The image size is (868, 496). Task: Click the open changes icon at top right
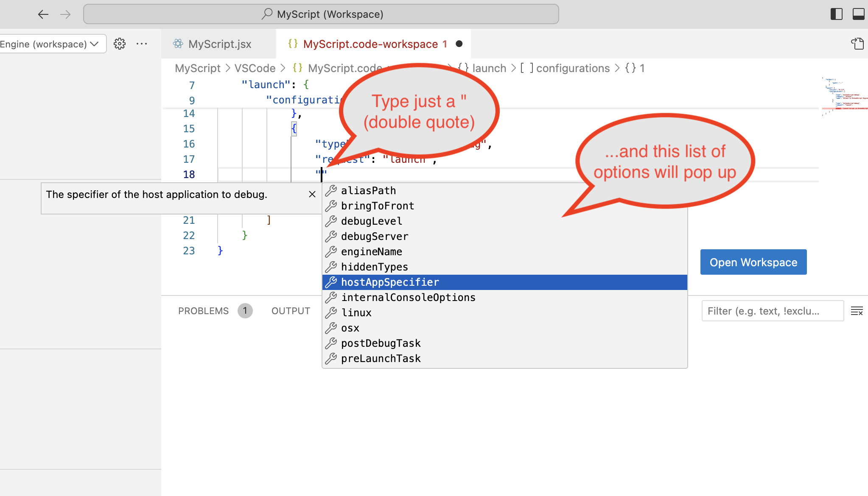click(857, 44)
